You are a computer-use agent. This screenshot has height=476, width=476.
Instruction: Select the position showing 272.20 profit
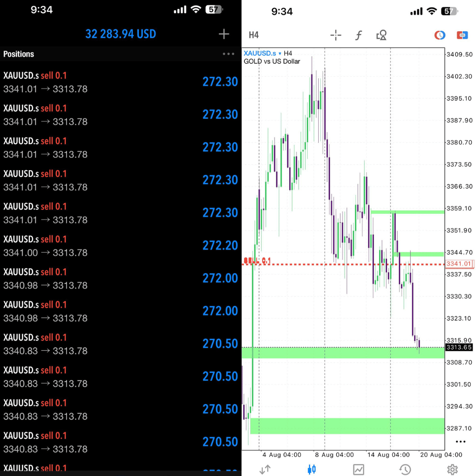(x=120, y=246)
